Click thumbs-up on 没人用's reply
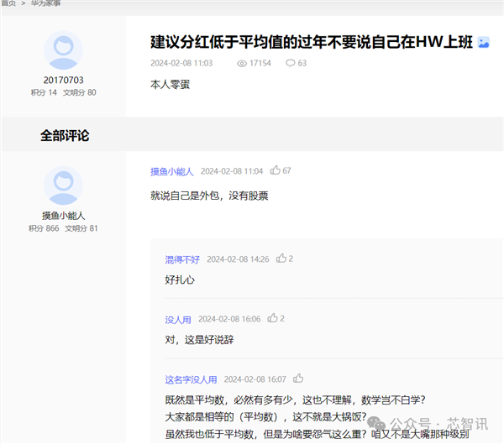 [x=273, y=319]
